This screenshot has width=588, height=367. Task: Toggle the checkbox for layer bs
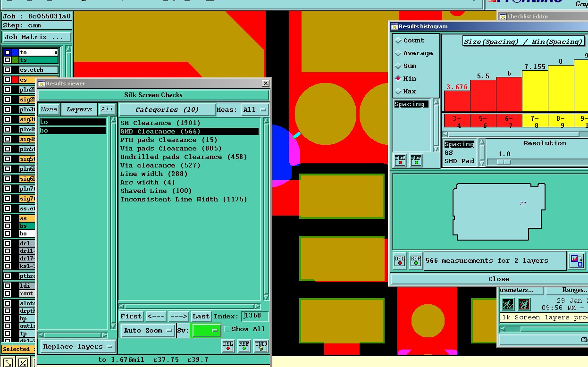point(8,226)
